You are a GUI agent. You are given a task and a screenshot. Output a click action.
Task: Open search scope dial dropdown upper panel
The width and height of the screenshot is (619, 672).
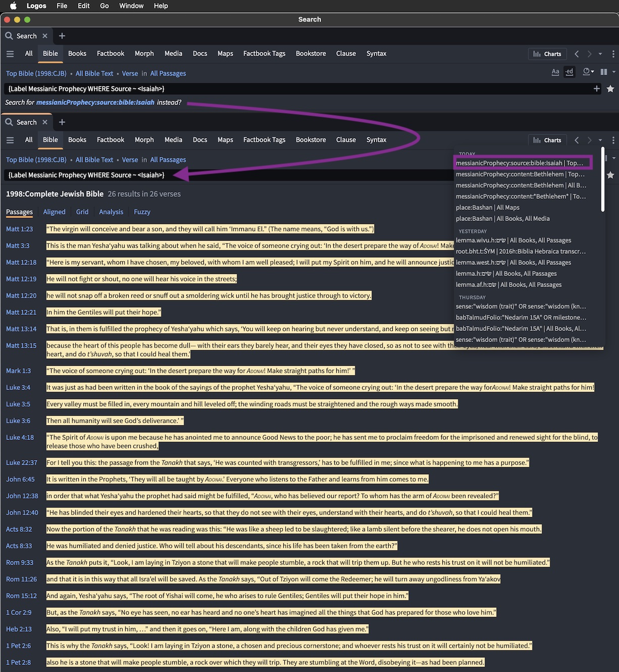(x=588, y=72)
